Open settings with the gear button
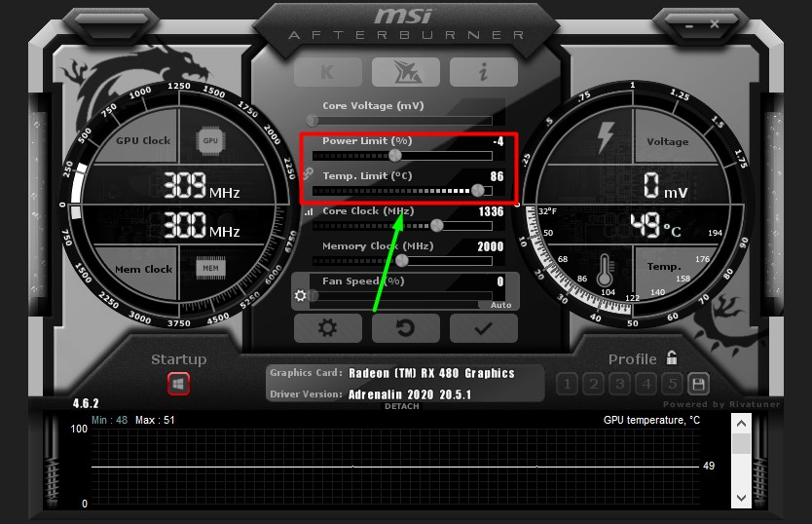 (x=328, y=328)
